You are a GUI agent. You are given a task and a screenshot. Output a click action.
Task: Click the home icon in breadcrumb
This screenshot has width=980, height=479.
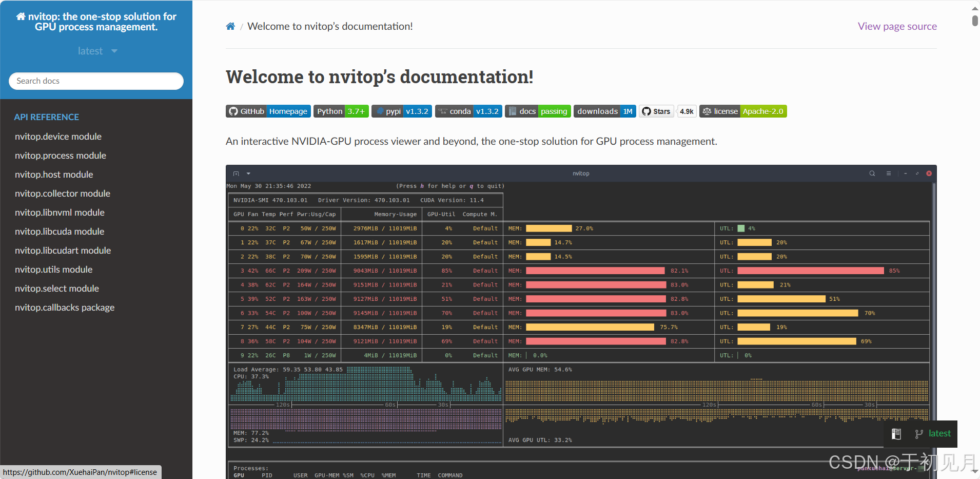point(230,26)
